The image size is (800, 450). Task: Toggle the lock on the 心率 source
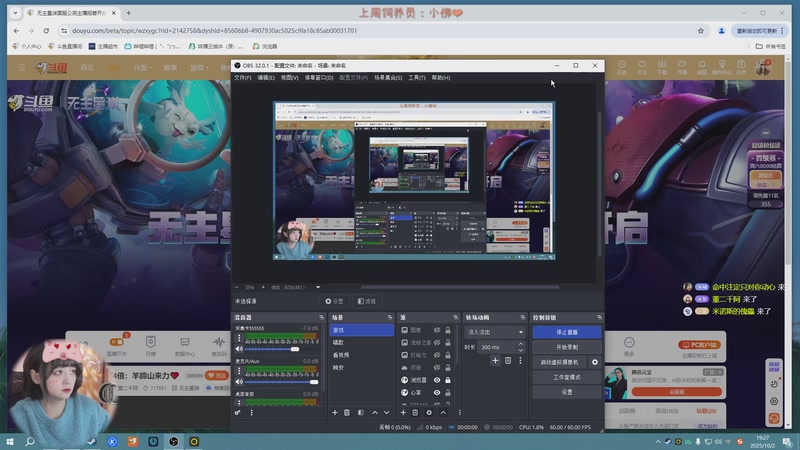click(447, 392)
